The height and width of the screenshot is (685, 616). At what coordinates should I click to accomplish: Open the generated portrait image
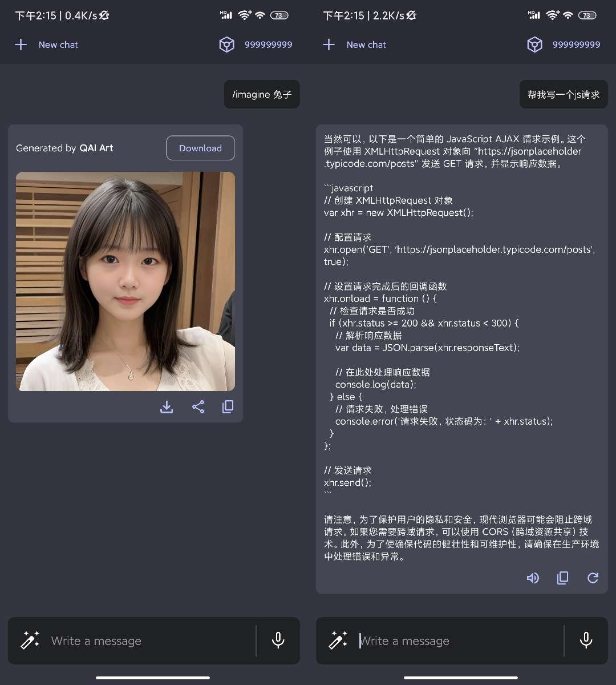coord(125,281)
